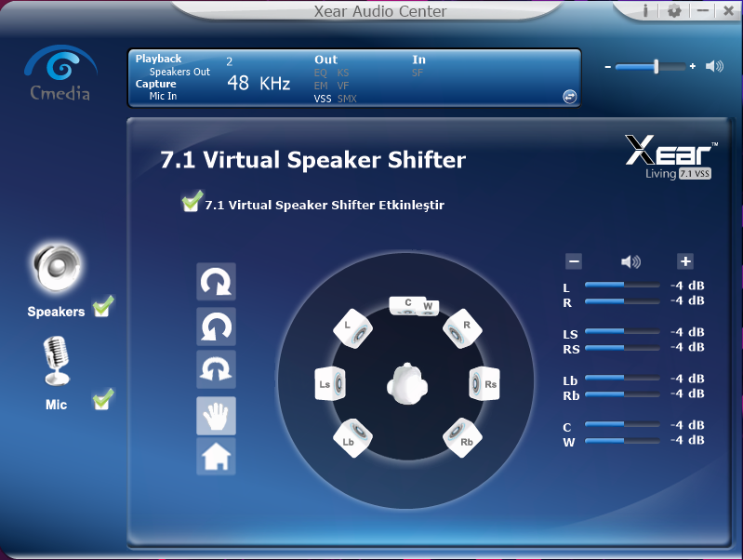
Task: Click Speakers Out playback text
Action: [x=179, y=72]
